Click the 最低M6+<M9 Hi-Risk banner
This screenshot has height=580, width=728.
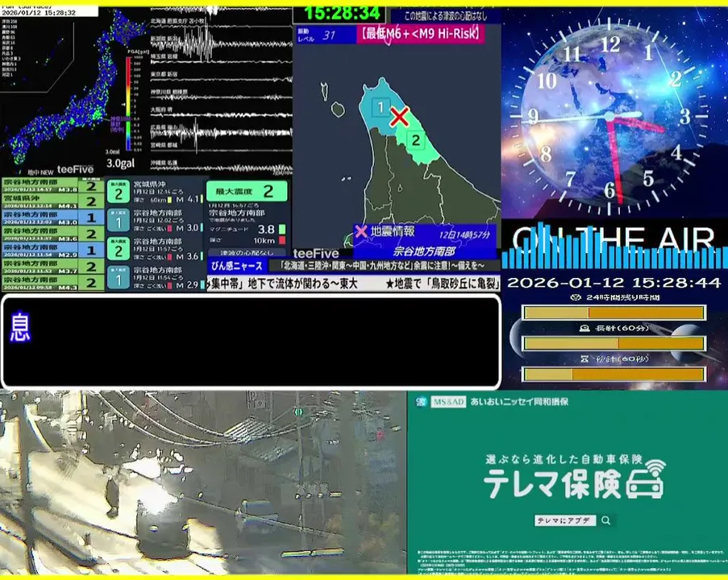tap(421, 34)
